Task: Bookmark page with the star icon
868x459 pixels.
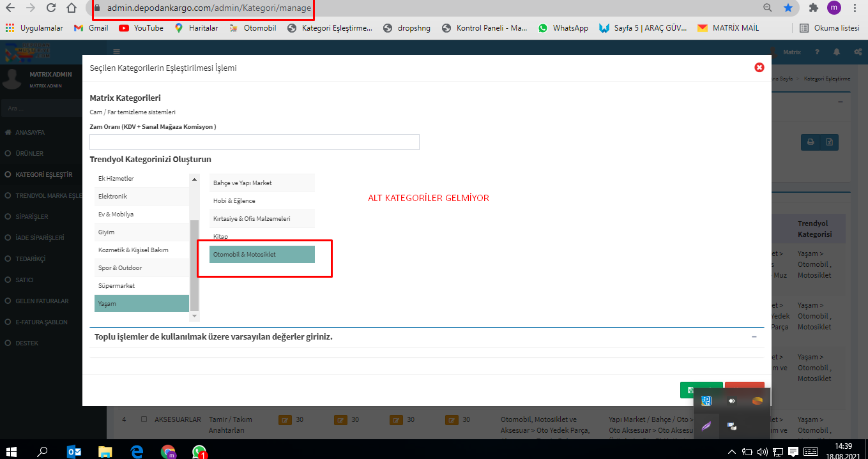Action: point(788,8)
